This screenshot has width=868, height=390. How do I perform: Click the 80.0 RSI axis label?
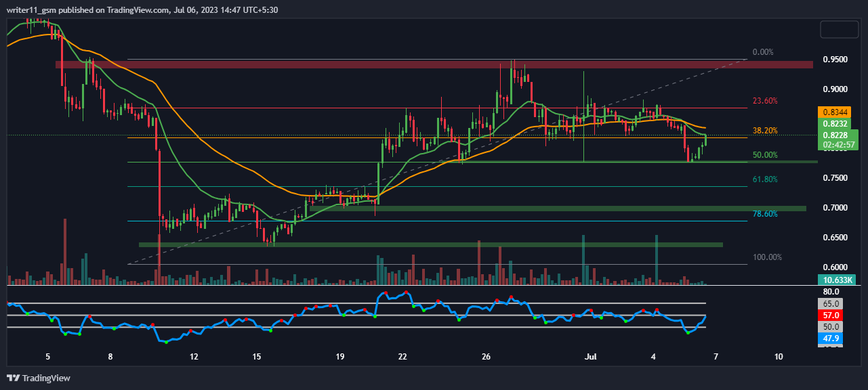coord(831,291)
